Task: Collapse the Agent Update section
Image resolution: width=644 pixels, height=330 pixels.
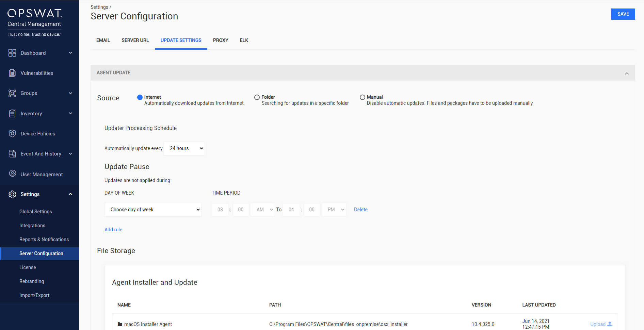Action: pyautogui.click(x=627, y=73)
